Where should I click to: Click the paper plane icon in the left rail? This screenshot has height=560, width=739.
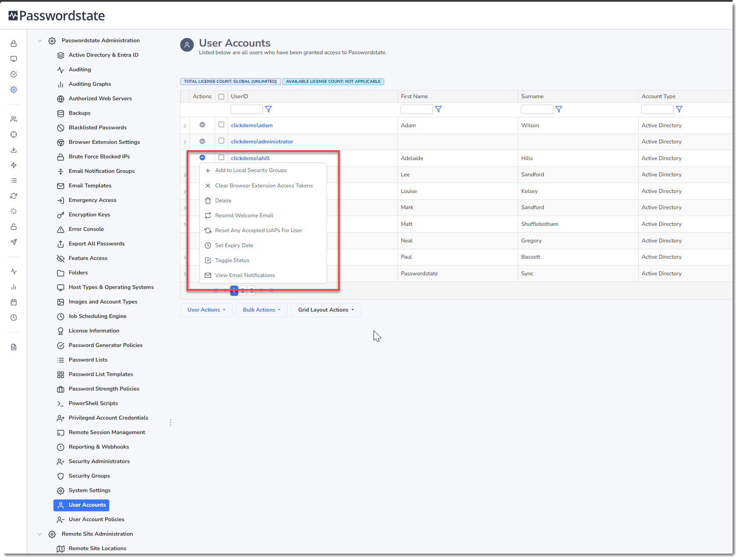point(14,242)
